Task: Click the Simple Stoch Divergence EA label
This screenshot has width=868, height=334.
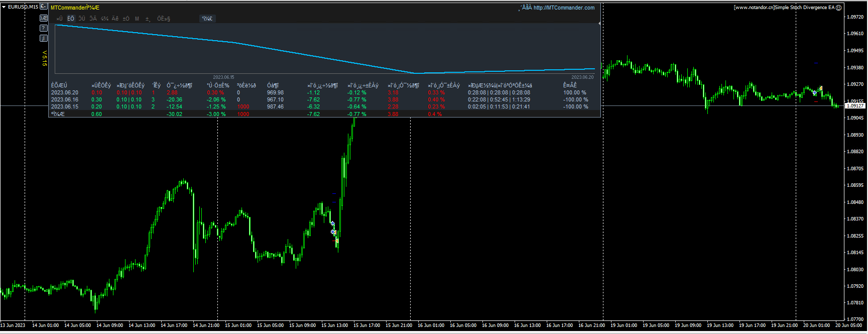Action: [x=805, y=8]
